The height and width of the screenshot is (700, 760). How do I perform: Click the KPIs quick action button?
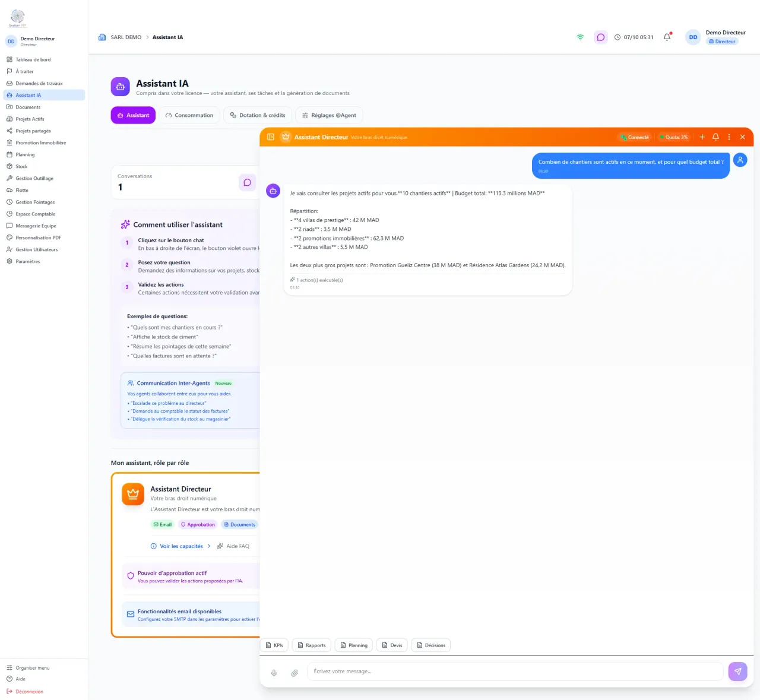click(x=274, y=645)
